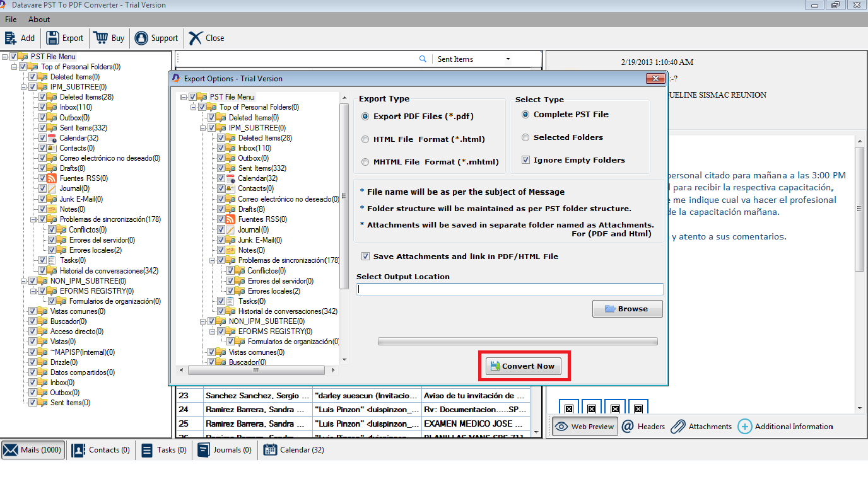Viewport: 868px width, 484px height.
Task: Uncheck Drafts(8) in main tree
Action: [x=43, y=168]
